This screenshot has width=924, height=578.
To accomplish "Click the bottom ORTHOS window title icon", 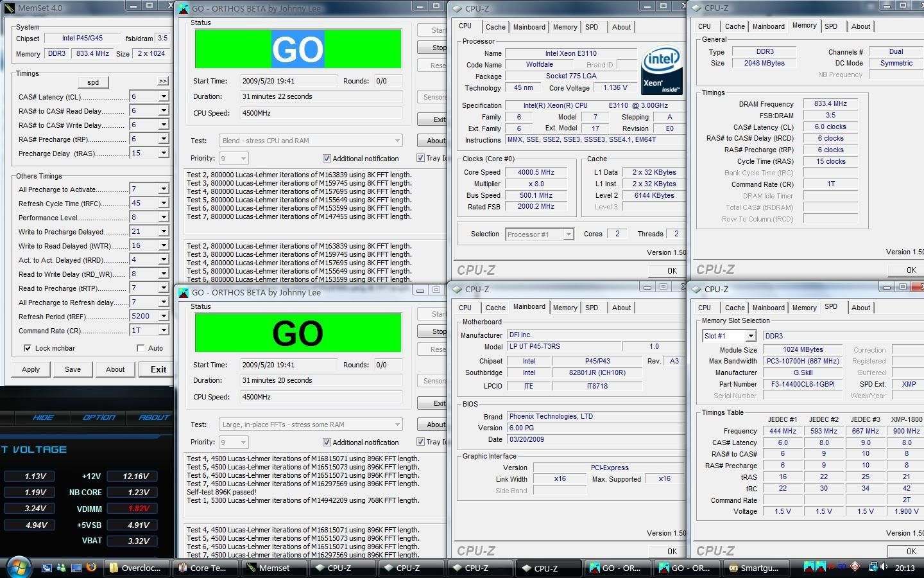I will 184,292.
